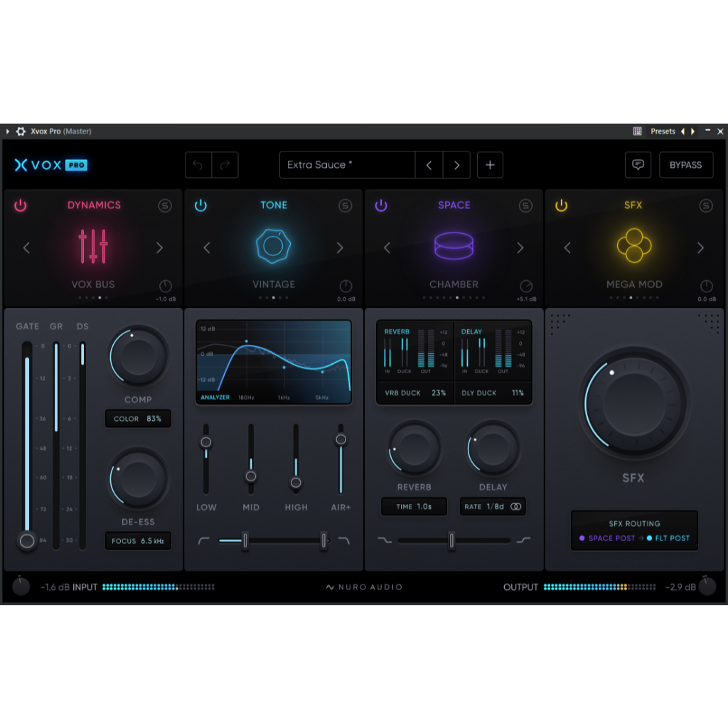Click the SPACE module title

(x=454, y=205)
